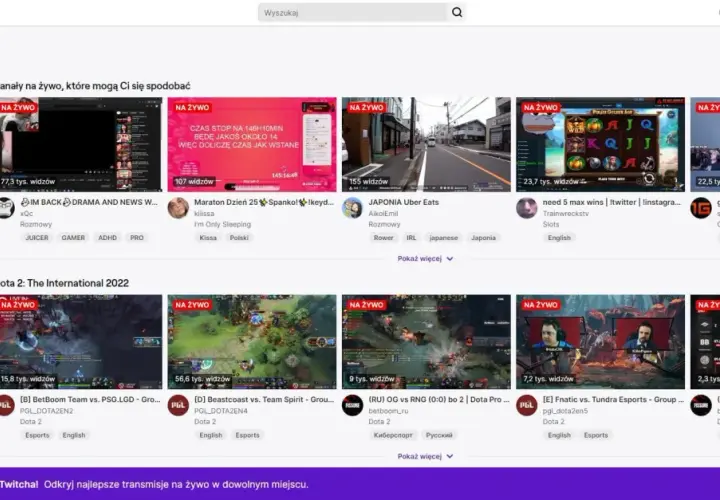The height and width of the screenshot is (500, 720).
Task: Select the Киберспорт tag
Action: 393,435
